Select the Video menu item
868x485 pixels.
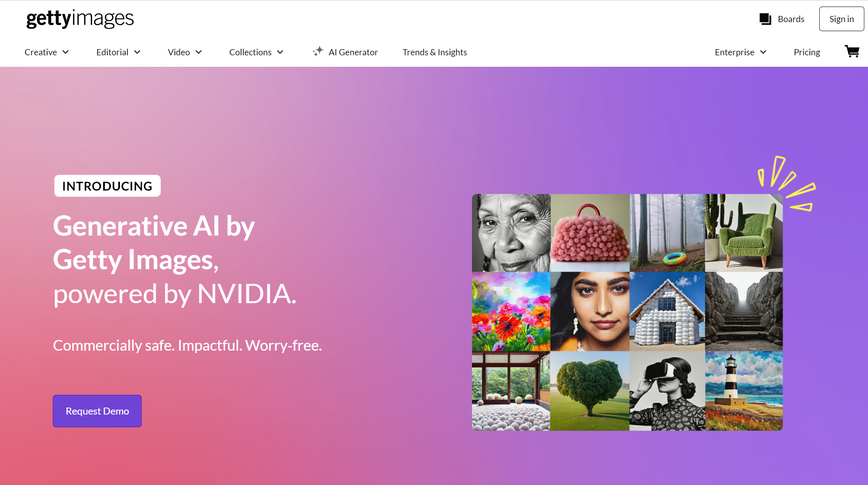point(178,52)
